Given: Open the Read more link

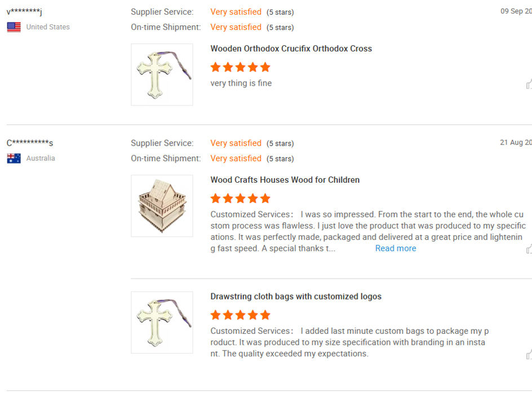Looking at the screenshot, I should click(396, 248).
